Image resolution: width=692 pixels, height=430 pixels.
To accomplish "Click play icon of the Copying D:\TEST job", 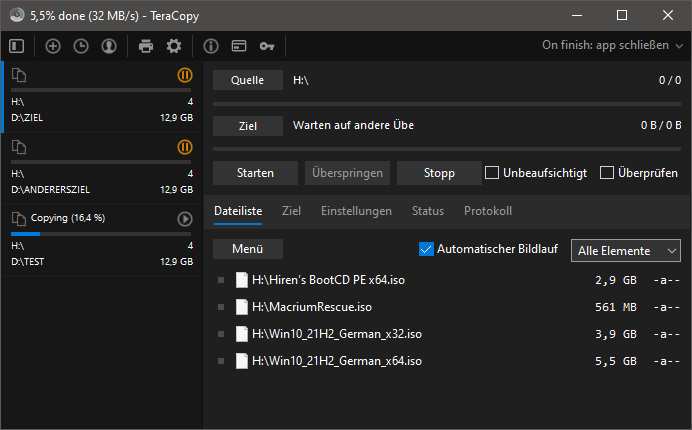I will (x=185, y=219).
